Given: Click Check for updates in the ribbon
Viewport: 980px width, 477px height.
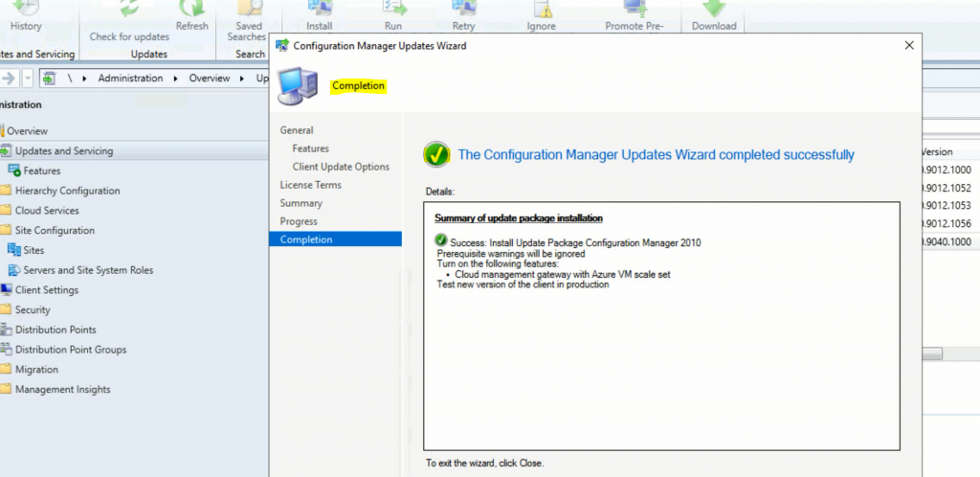Looking at the screenshot, I should pos(129,36).
